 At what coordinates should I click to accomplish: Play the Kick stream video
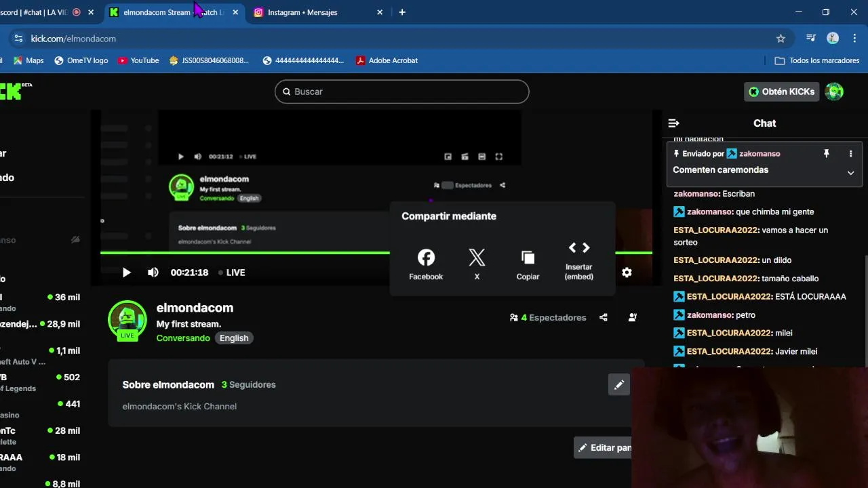pyautogui.click(x=126, y=272)
